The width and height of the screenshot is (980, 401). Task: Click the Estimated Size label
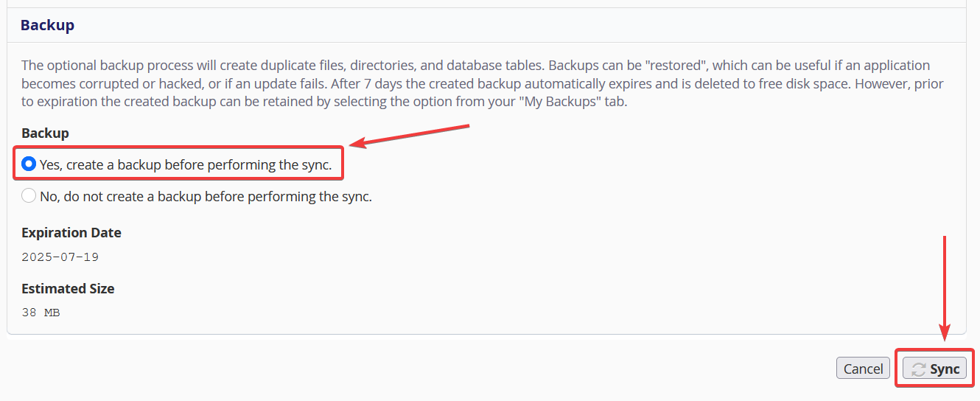tap(68, 289)
